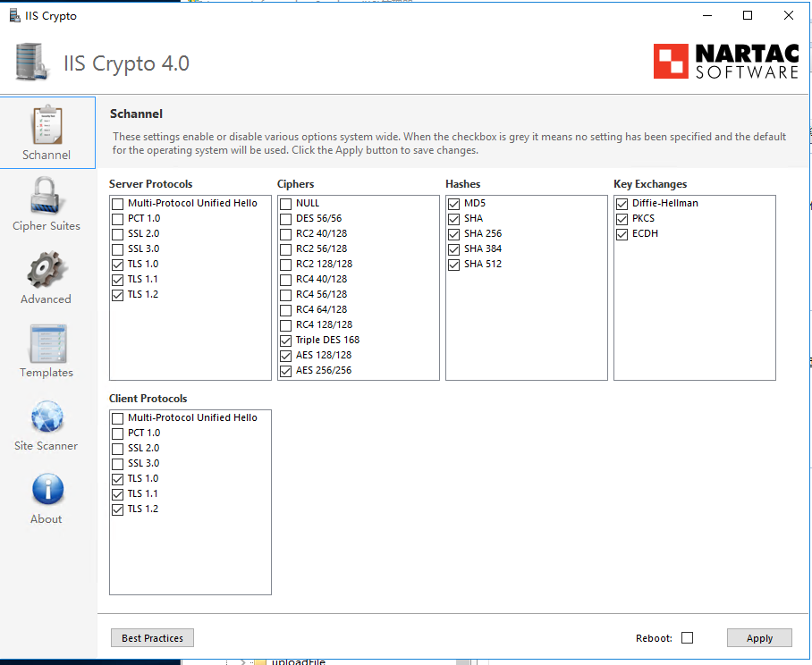Toggle Diffie-Hellman key exchange
Image resolution: width=812 pixels, height=665 pixels.
622,204
